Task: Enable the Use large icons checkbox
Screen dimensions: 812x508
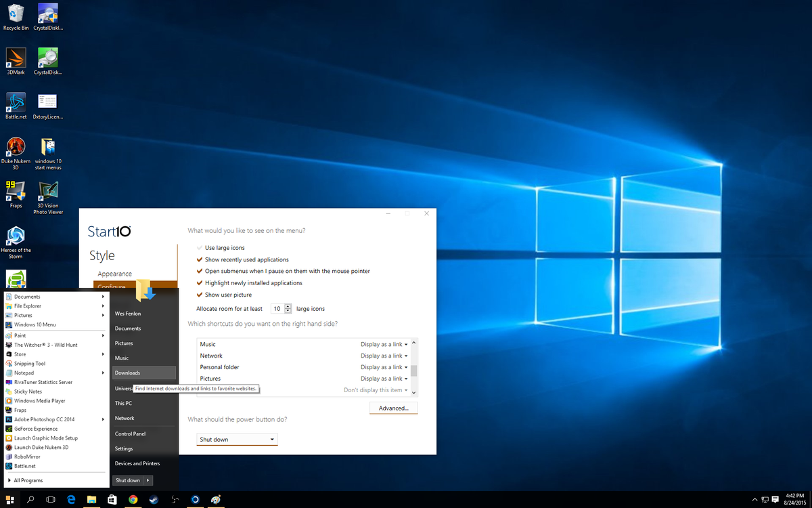Action: pyautogui.click(x=199, y=247)
